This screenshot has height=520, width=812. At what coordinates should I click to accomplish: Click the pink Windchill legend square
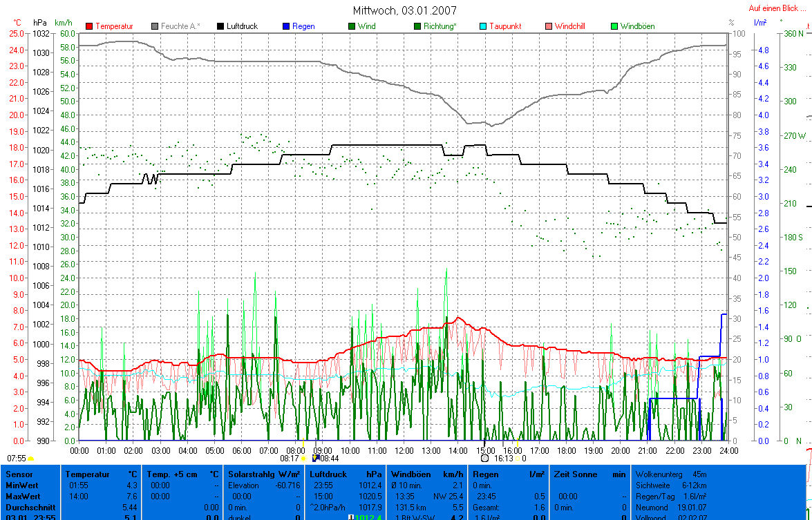[549, 26]
